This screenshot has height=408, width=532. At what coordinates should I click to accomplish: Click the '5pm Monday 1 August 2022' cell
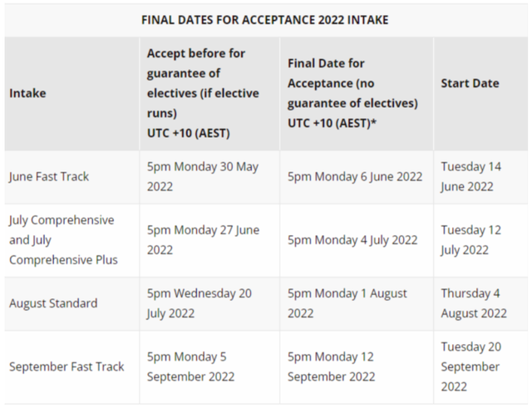347,303
